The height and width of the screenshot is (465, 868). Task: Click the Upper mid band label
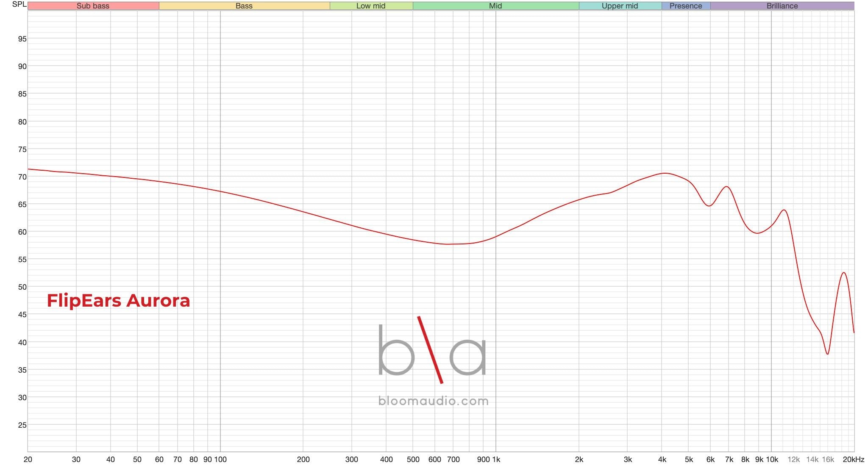click(620, 6)
